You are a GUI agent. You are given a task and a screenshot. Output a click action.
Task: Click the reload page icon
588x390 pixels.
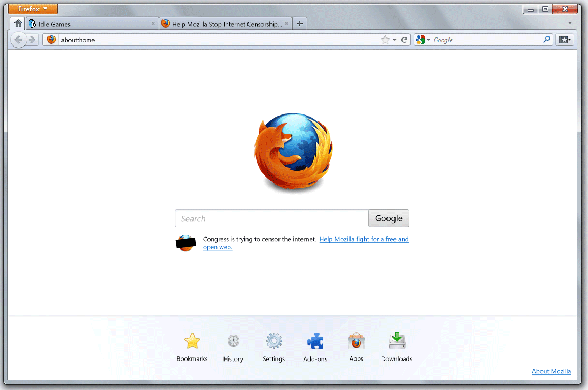coord(405,40)
